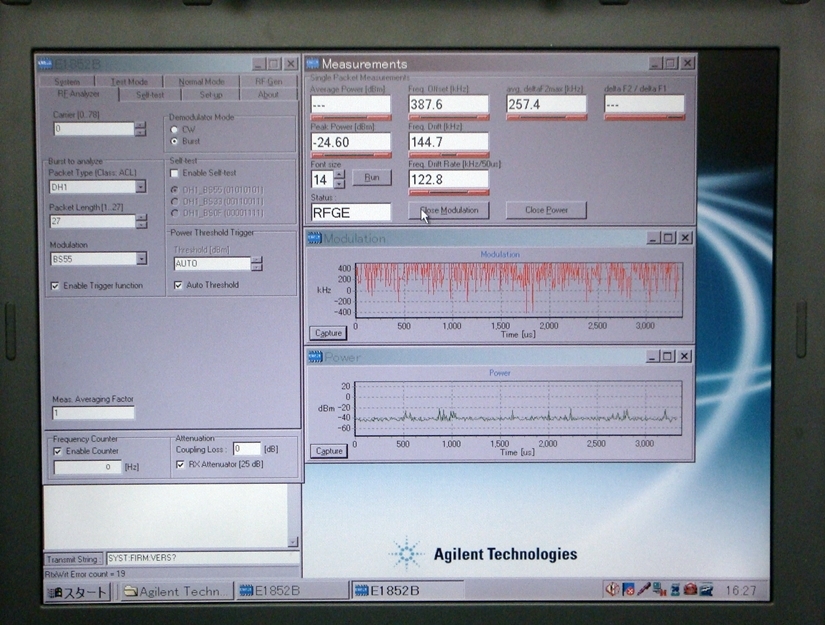Click the 16:27 clock in the tray
The height and width of the screenshot is (625, 825).
pos(741,590)
